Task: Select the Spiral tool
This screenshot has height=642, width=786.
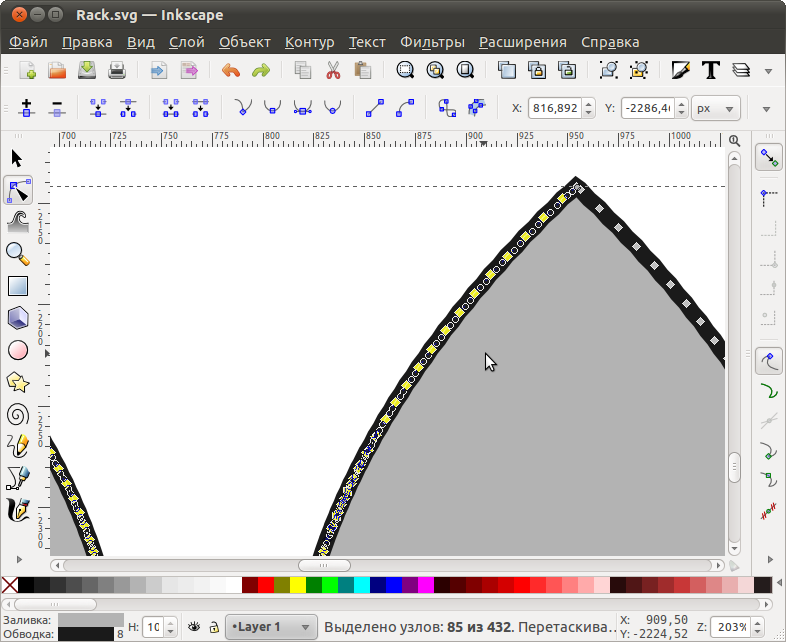Action: click(18, 414)
